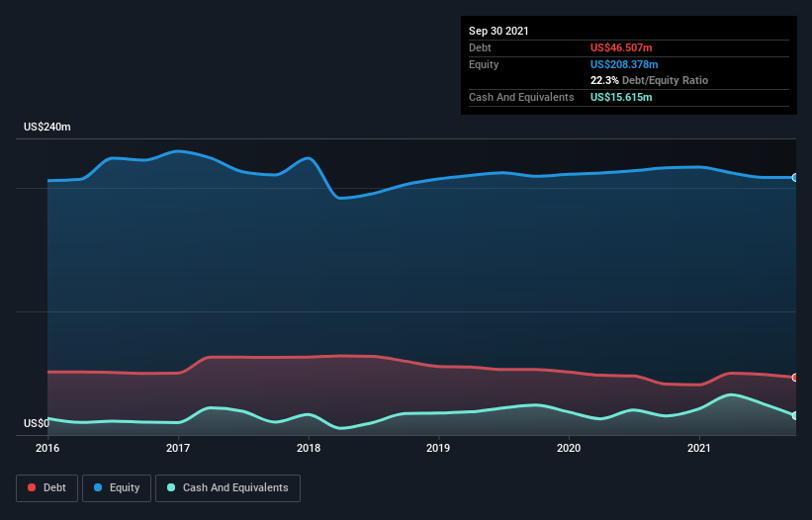The image size is (812, 520).
Task: Click the 2018 x-axis label
Action: [309, 448]
